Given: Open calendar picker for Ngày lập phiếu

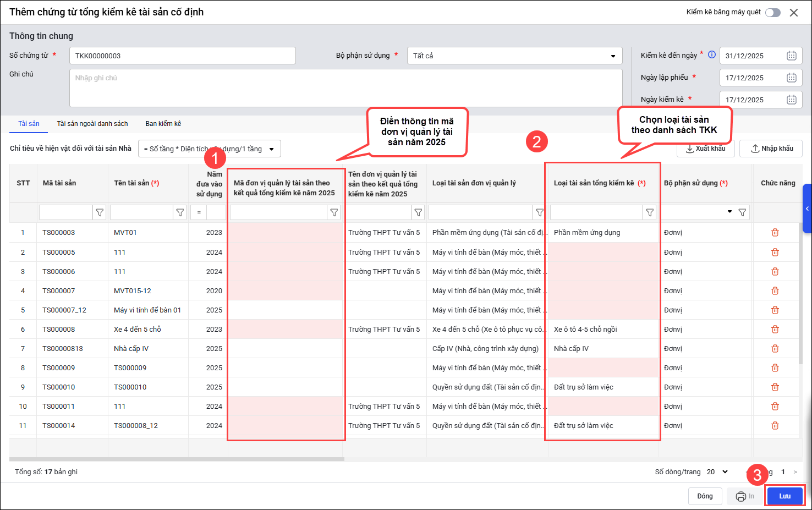Looking at the screenshot, I should click(x=791, y=78).
